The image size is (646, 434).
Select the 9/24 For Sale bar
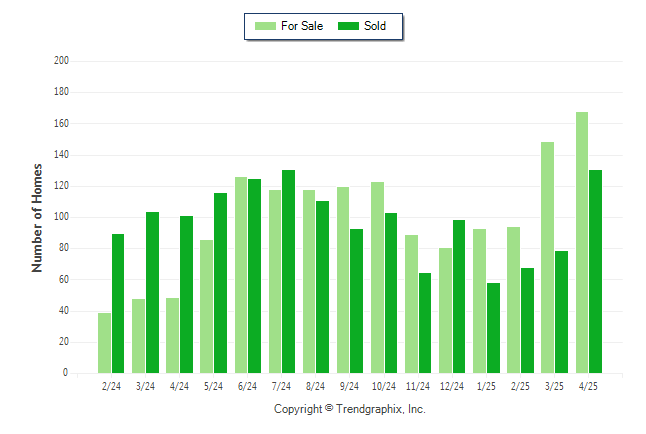(343, 280)
